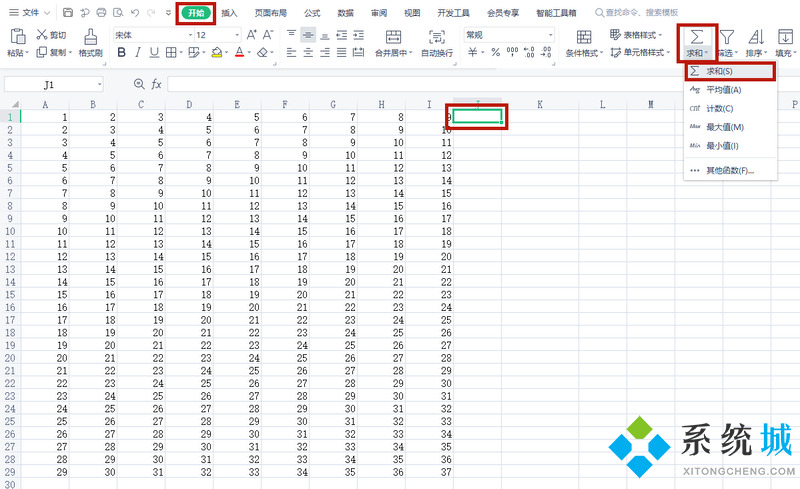Switch to the Insert (插入) tab

tap(230, 13)
